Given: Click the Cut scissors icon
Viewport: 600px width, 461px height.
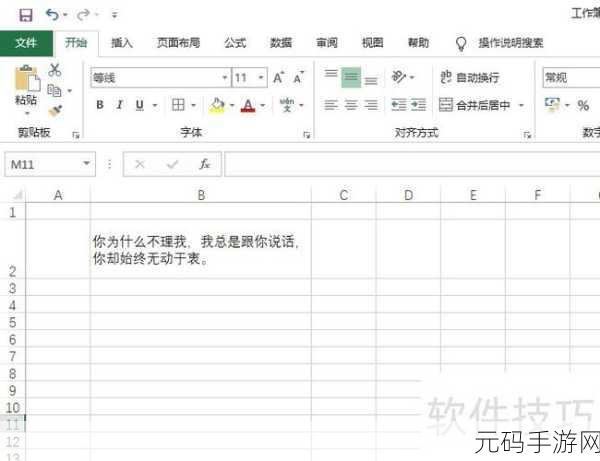Looking at the screenshot, I should 55,70.
